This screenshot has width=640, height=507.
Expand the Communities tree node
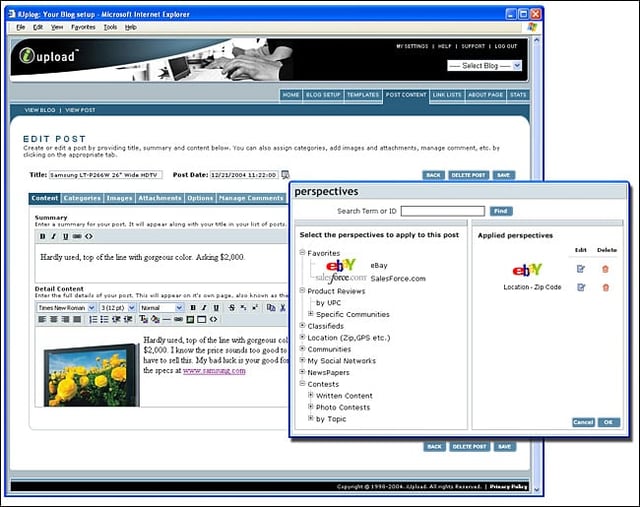(x=302, y=349)
